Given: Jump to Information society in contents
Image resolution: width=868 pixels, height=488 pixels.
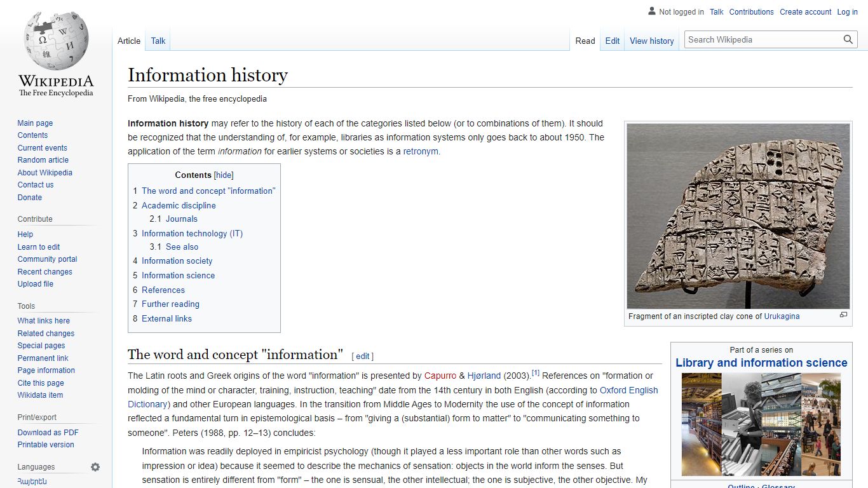Looking at the screenshot, I should pos(172,261).
